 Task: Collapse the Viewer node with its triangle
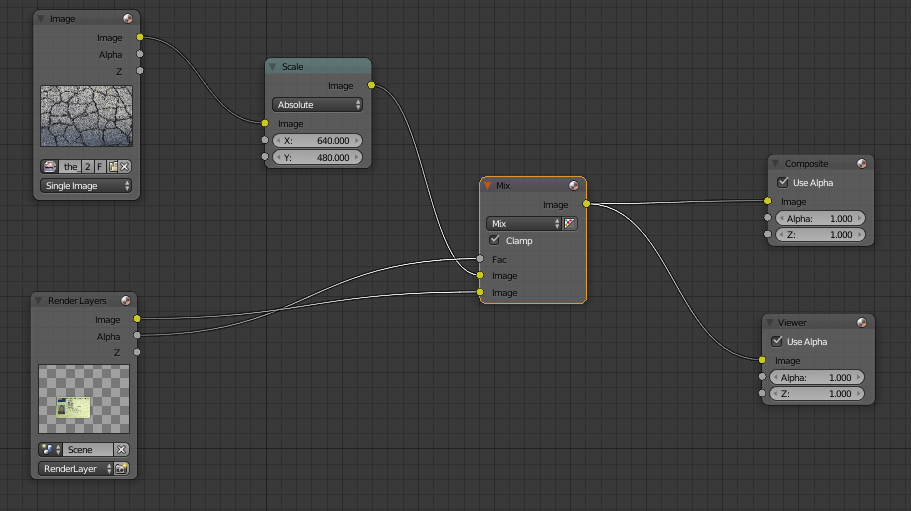click(x=769, y=322)
